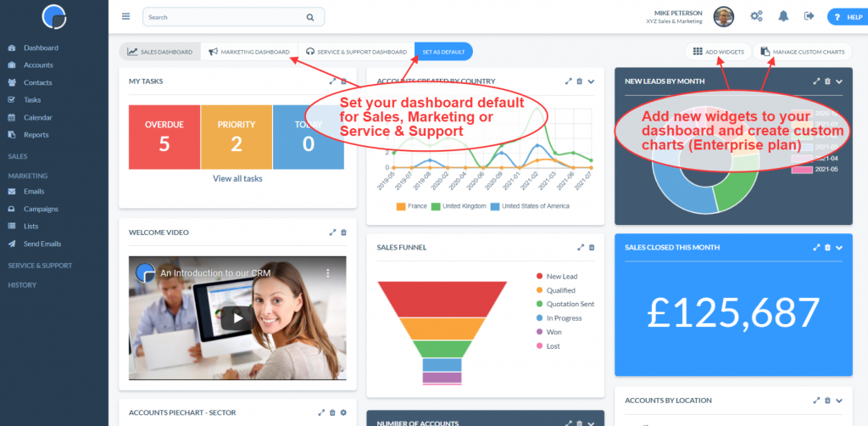This screenshot has width=868, height=426.
Task: Expand the Accounts by Location widget
Action: point(816,401)
